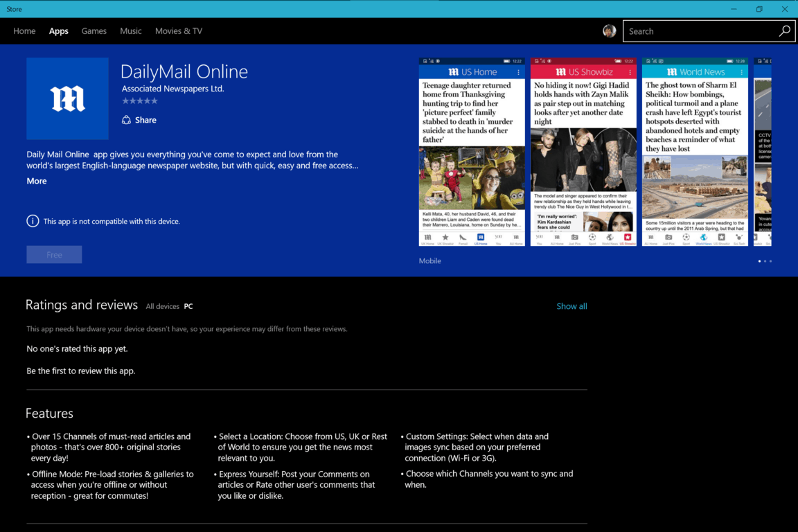Click the five-star rating under the publisher
Screen dimensions: 798x532
(140, 101)
